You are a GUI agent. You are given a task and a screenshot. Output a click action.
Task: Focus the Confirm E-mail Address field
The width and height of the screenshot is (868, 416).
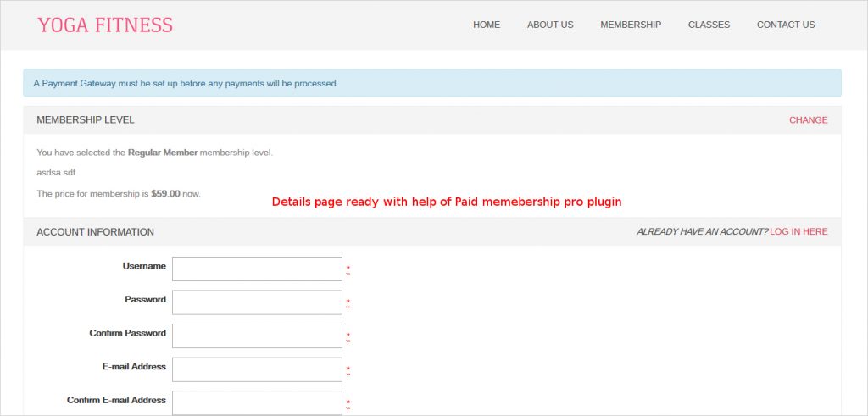click(x=257, y=402)
